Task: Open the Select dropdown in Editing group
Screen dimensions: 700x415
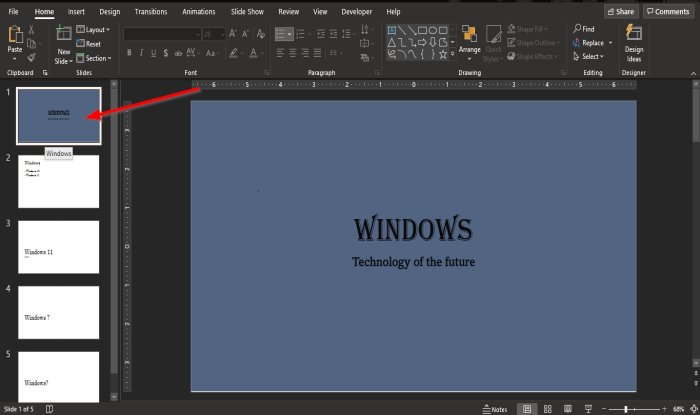Action: (588, 56)
